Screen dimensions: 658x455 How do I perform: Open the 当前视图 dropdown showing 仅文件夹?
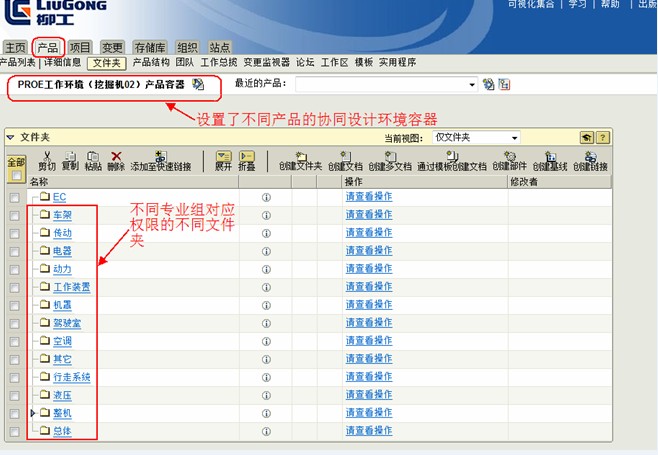tap(476, 137)
